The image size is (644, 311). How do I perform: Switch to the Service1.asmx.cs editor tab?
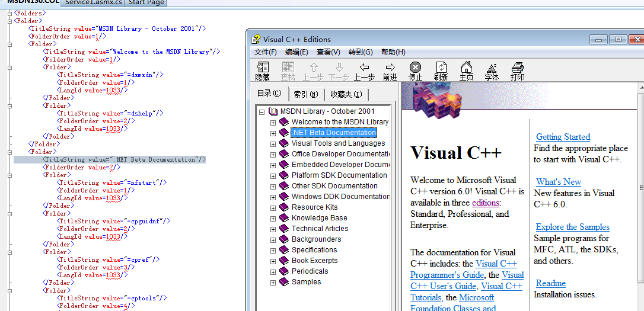point(93,3)
